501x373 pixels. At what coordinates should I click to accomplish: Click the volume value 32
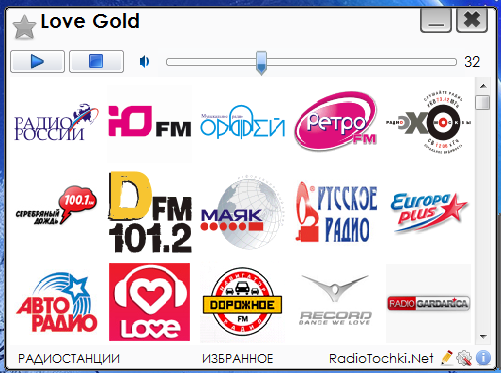[472, 62]
